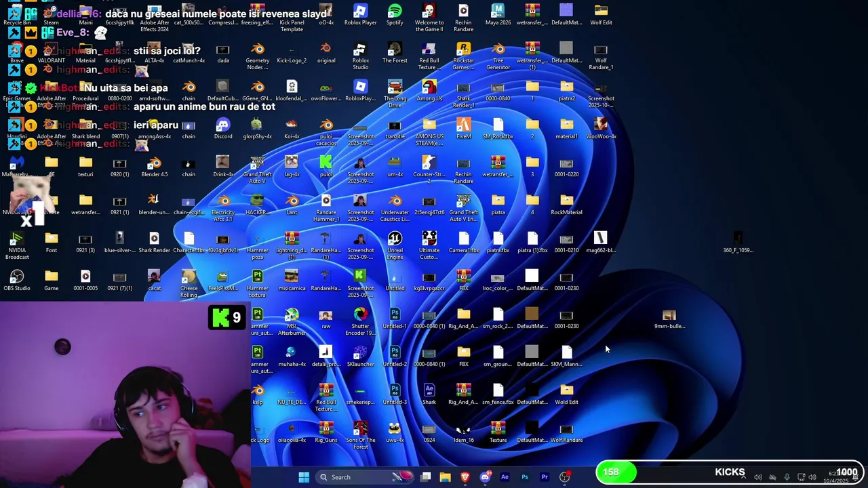Select the misicamica image file

tap(292, 281)
